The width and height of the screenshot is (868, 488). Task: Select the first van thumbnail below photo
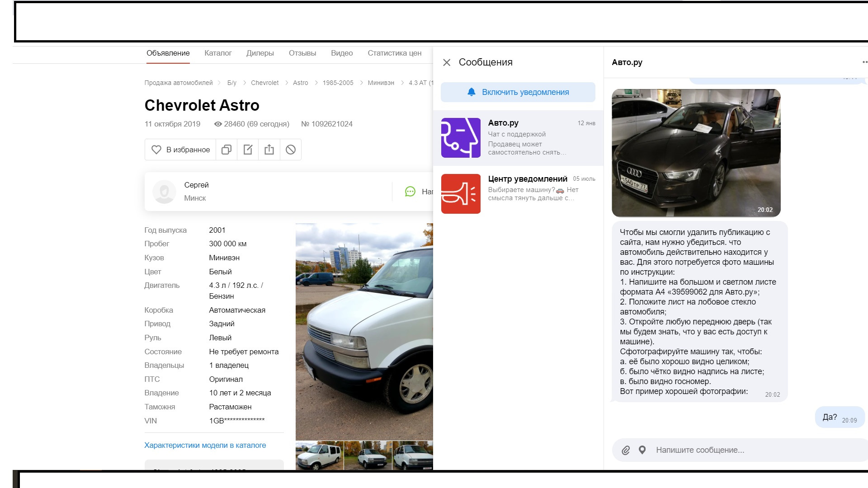tap(319, 455)
